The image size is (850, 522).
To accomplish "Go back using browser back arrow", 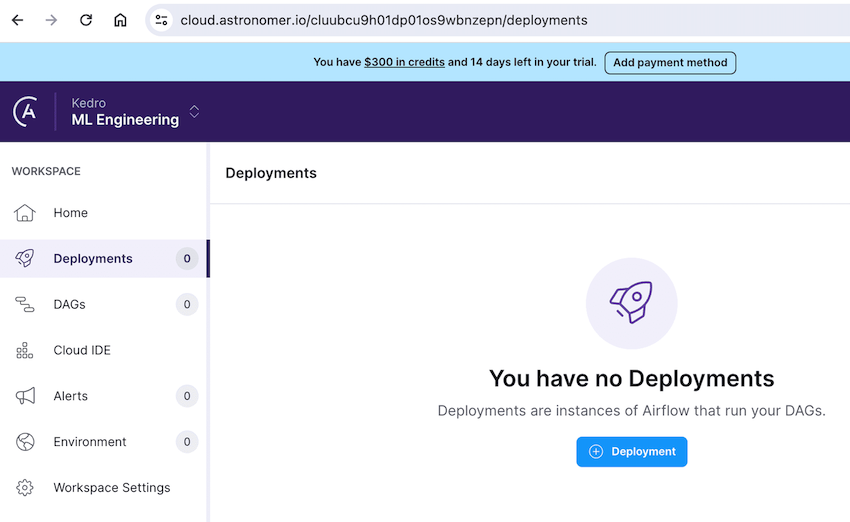I will click(x=17, y=20).
